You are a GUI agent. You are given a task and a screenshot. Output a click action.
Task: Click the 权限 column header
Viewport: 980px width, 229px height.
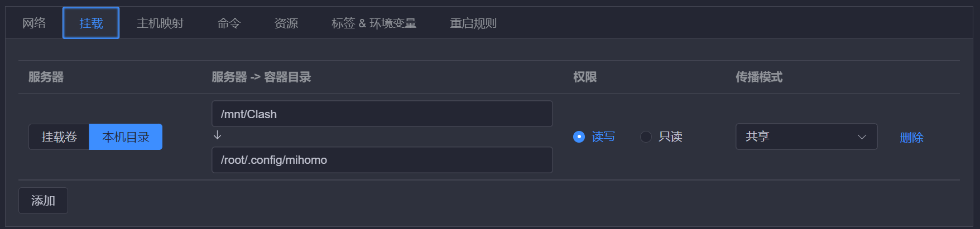click(584, 77)
